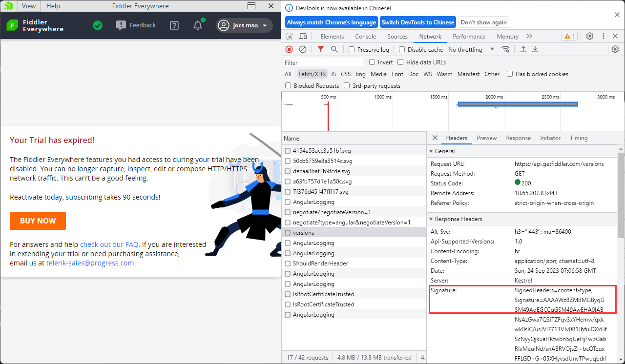Click the Don't show again button
The image size is (625, 364).
[x=483, y=22]
